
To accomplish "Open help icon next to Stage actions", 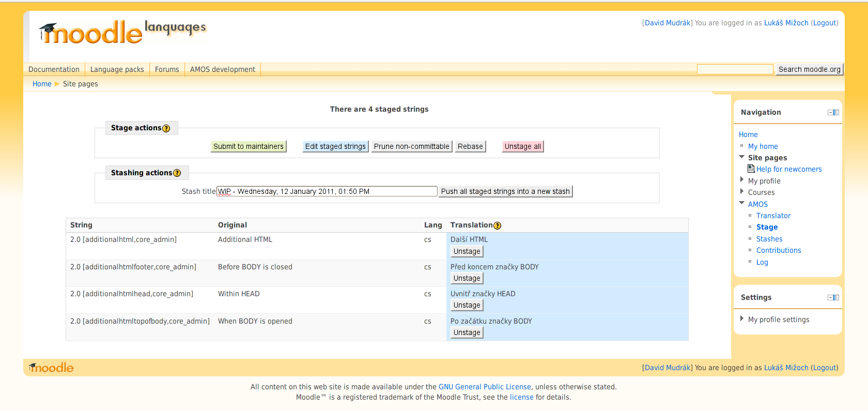I will [x=166, y=128].
